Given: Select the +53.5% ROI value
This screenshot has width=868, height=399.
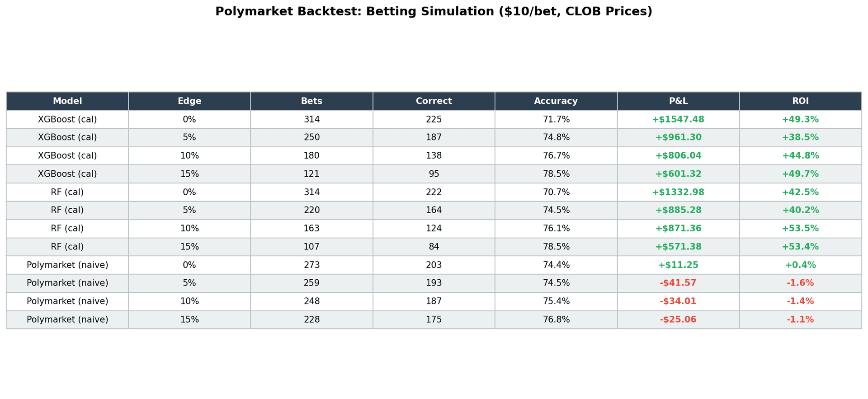Looking at the screenshot, I should [x=800, y=229].
